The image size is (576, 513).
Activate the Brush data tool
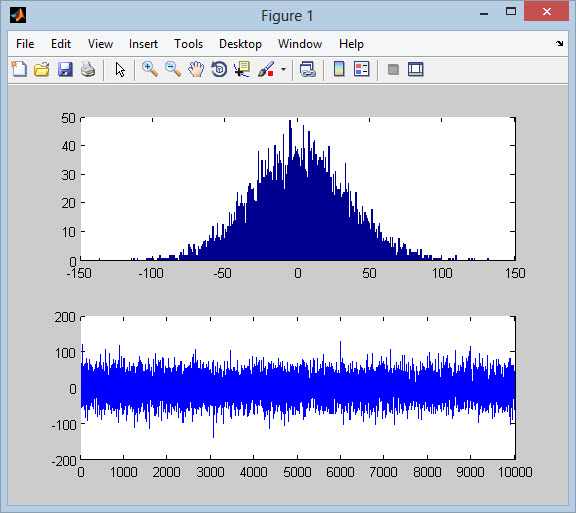point(266,69)
